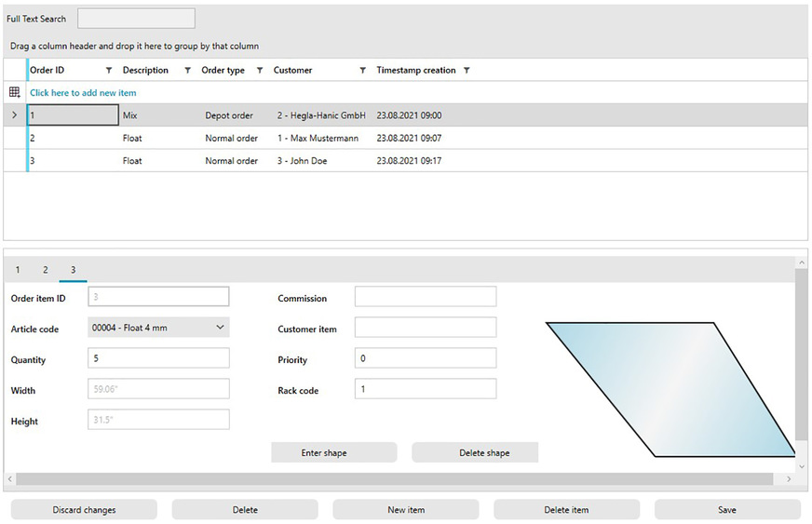Open the Order ID column filter icon
The height and width of the screenshot is (524, 812).
pyautogui.click(x=109, y=71)
